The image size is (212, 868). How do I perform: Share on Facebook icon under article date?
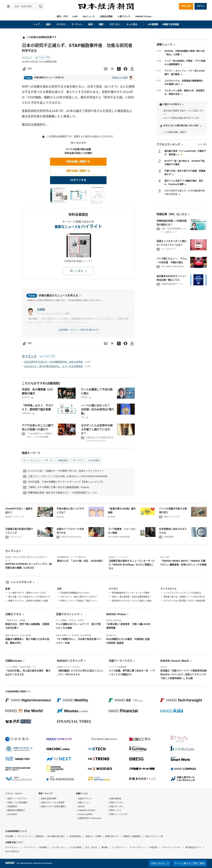(125, 69)
